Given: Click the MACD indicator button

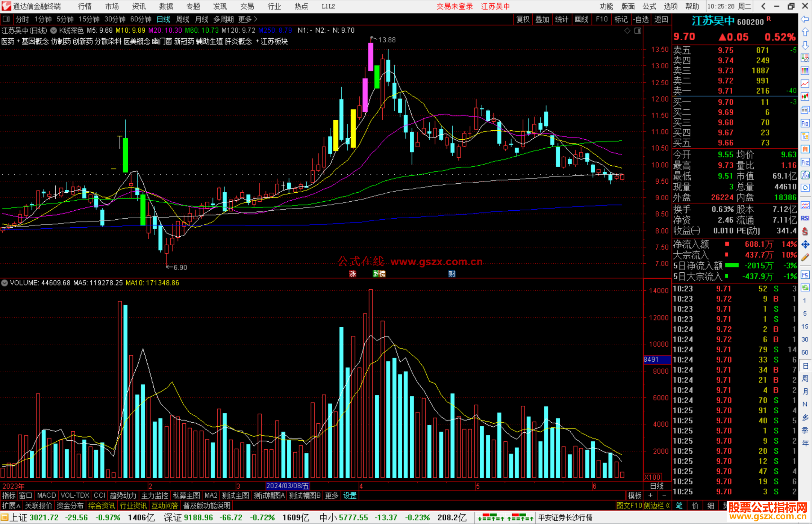Looking at the screenshot, I should coord(47,495).
